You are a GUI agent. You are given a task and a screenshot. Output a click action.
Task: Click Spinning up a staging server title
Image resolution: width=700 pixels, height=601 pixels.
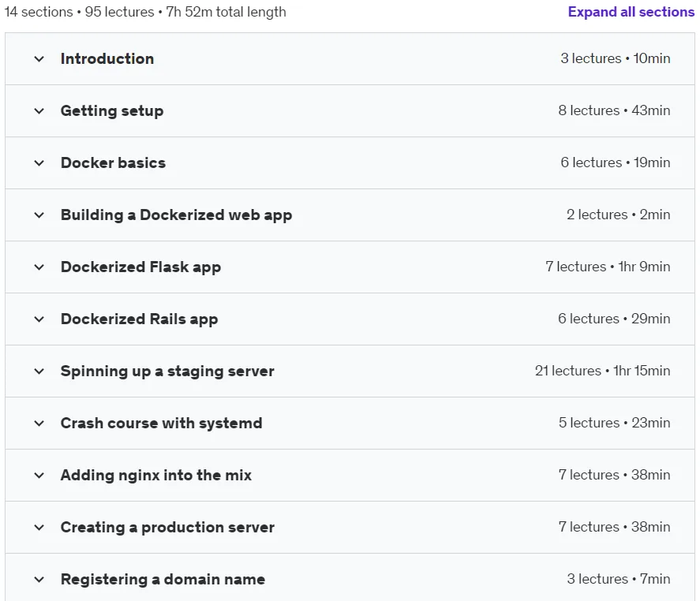point(167,371)
